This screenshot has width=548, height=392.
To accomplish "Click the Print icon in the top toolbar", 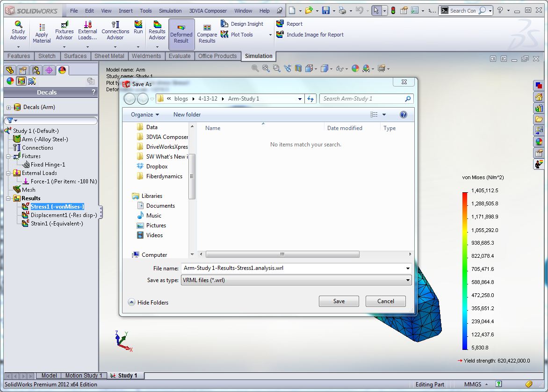I will coord(342,10).
